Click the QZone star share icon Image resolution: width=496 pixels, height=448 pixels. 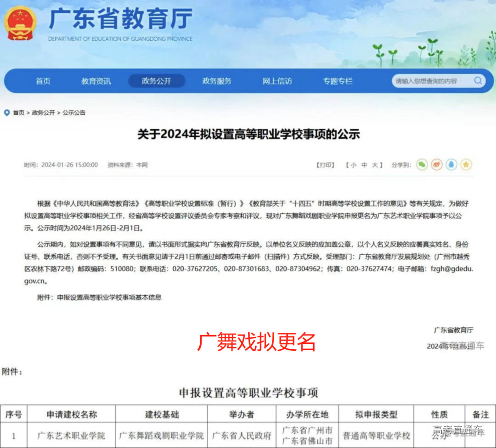(466, 165)
